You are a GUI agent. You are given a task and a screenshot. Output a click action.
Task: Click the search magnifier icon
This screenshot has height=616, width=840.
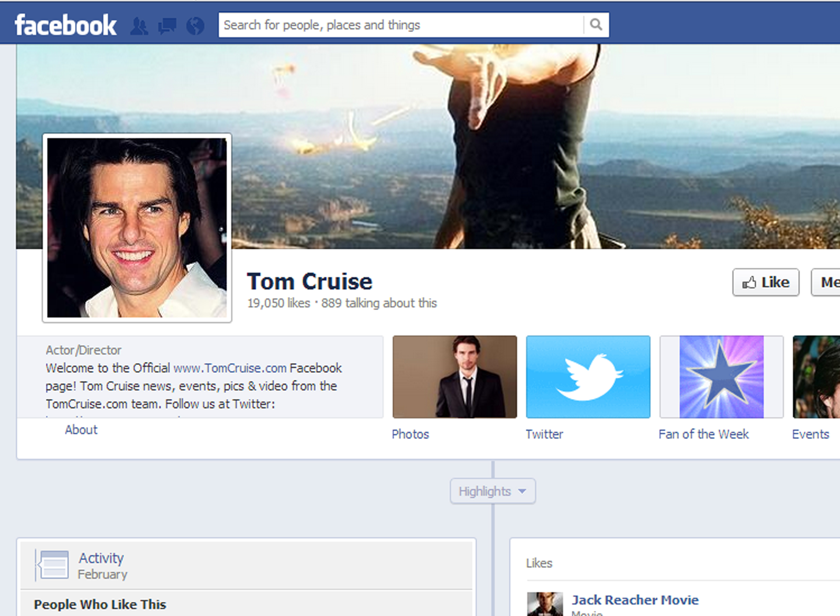point(596,25)
